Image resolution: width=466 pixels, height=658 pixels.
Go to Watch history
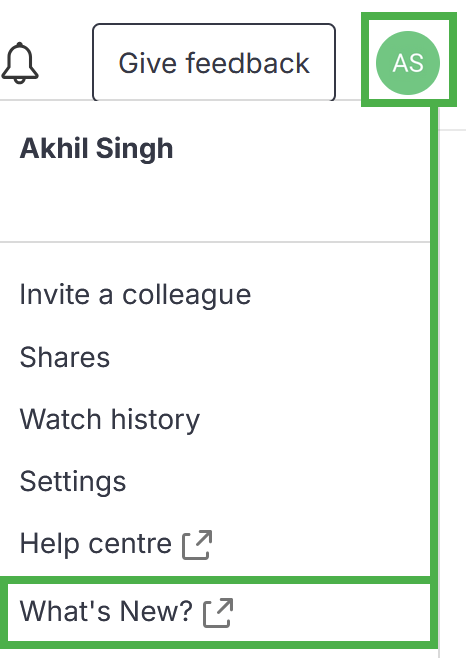tap(110, 419)
